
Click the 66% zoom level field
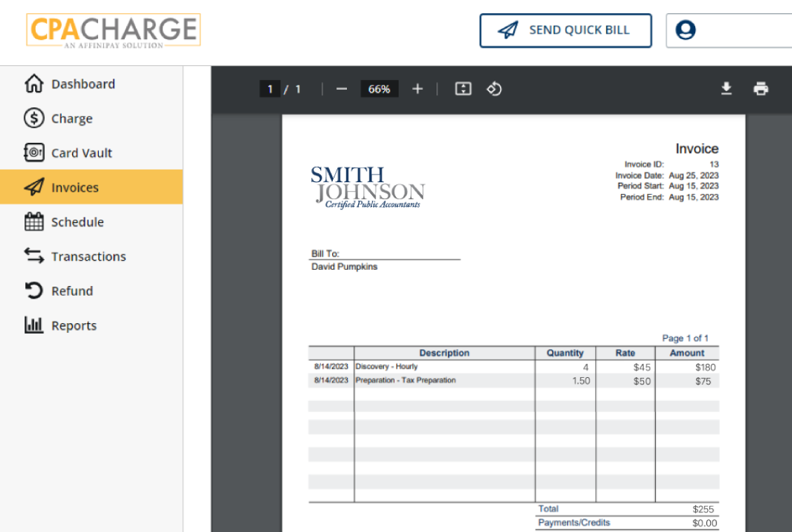(x=379, y=89)
